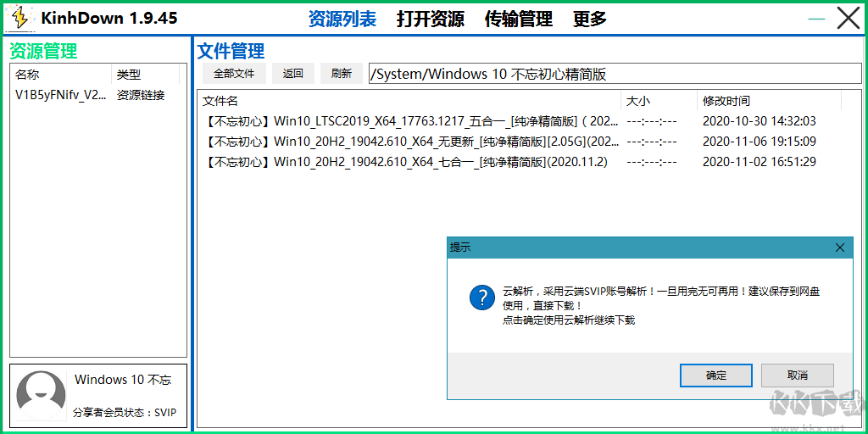
Task: Select the Win10_20H2 七合一 file row
Action: (x=519, y=162)
